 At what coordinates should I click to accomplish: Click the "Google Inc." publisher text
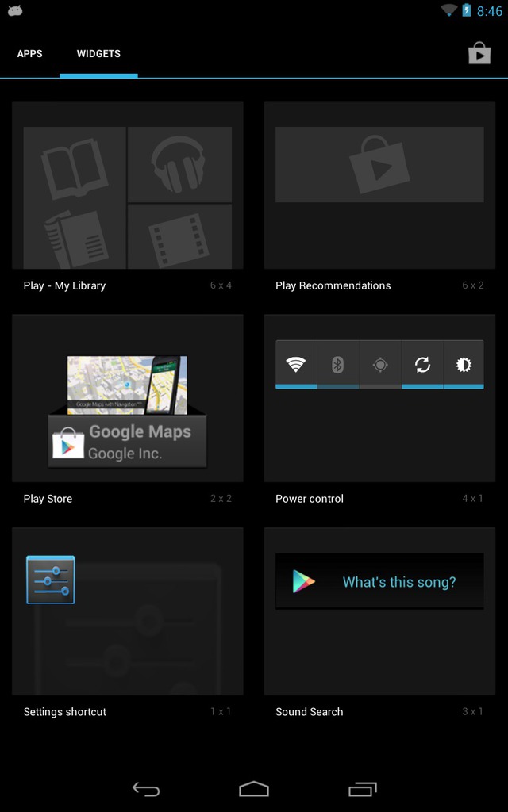[125, 454]
